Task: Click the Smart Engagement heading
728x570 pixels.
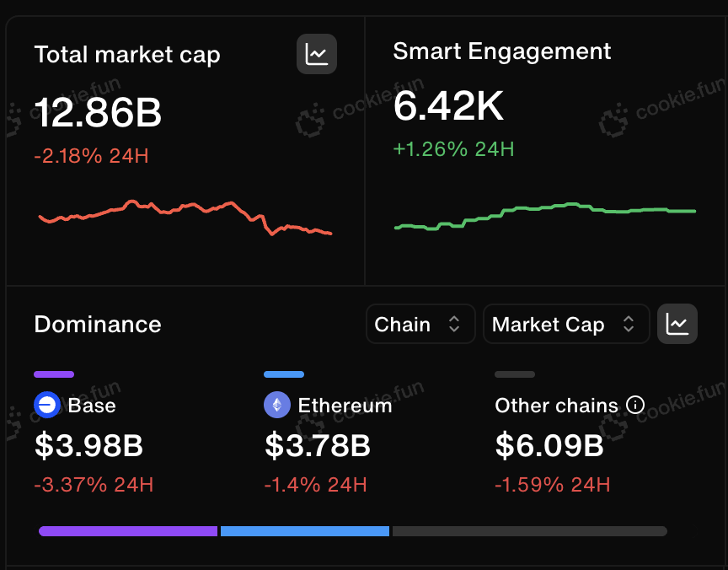Action: [x=502, y=51]
